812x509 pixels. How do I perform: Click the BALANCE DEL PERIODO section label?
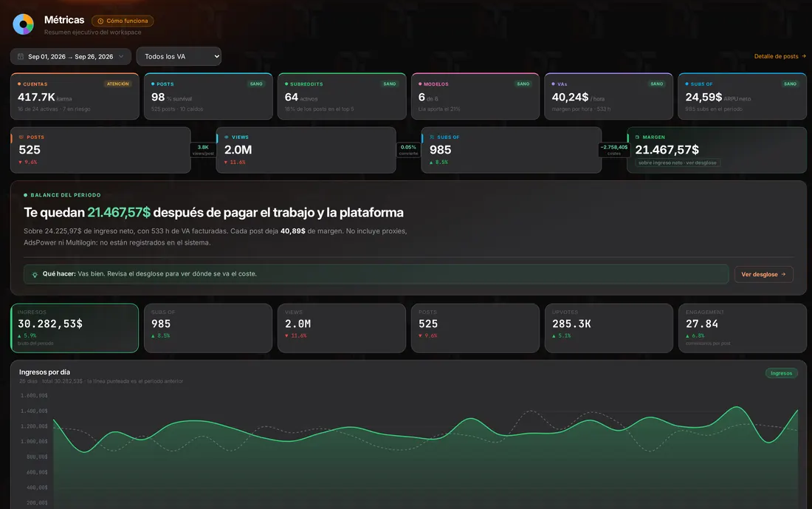pos(66,195)
